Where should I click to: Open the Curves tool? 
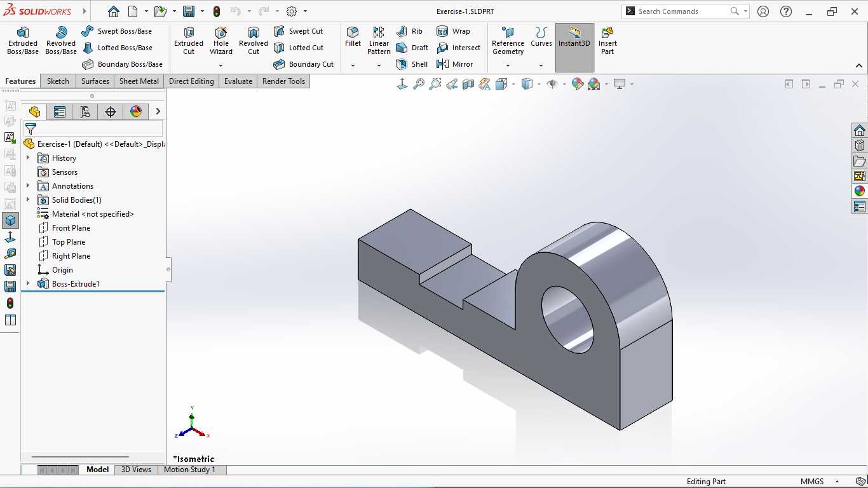click(541, 37)
